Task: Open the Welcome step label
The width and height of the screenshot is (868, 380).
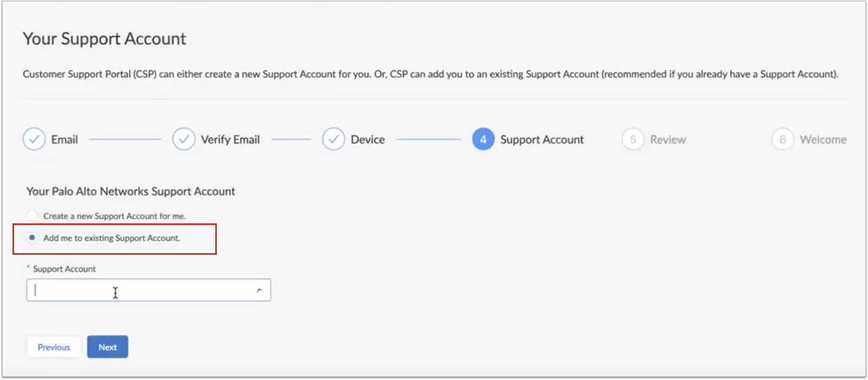Action: pyautogui.click(x=822, y=140)
